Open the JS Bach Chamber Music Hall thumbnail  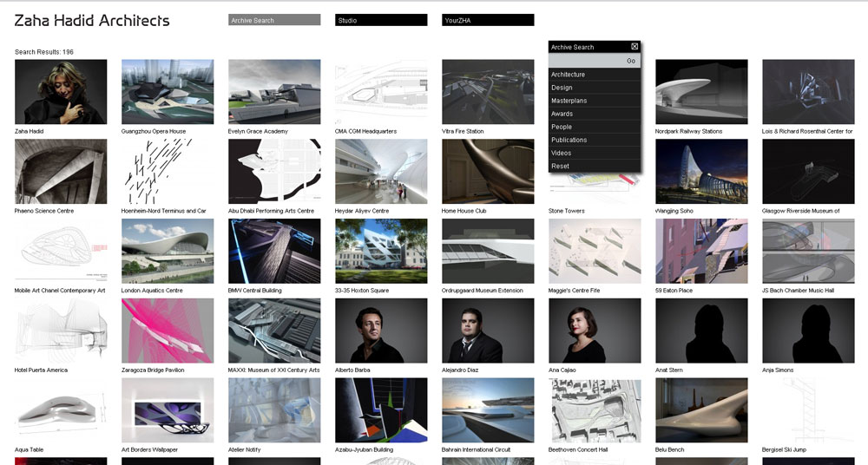(x=808, y=252)
